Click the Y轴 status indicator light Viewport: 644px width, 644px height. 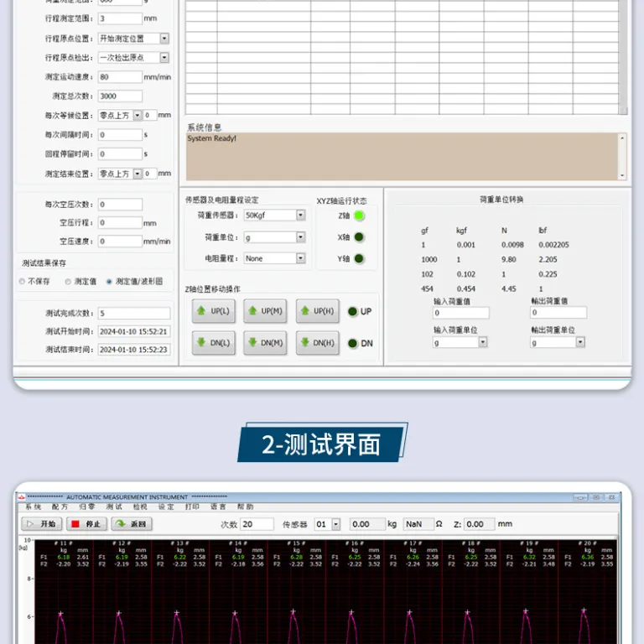pos(359,259)
